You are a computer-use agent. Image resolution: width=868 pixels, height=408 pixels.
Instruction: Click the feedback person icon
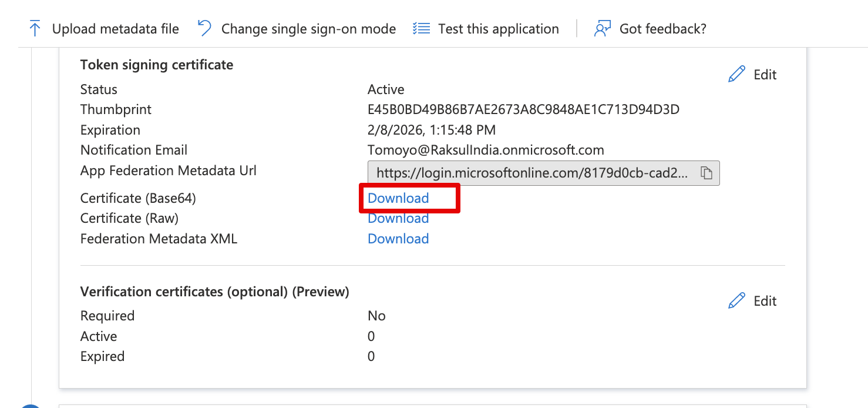pyautogui.click(x=603, y=29)
